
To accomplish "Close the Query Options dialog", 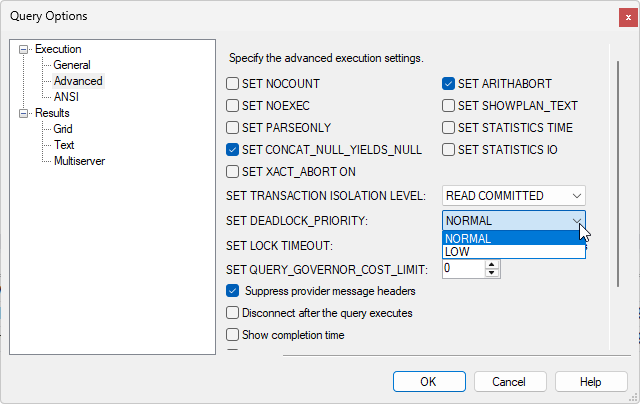I will [627, 16].
